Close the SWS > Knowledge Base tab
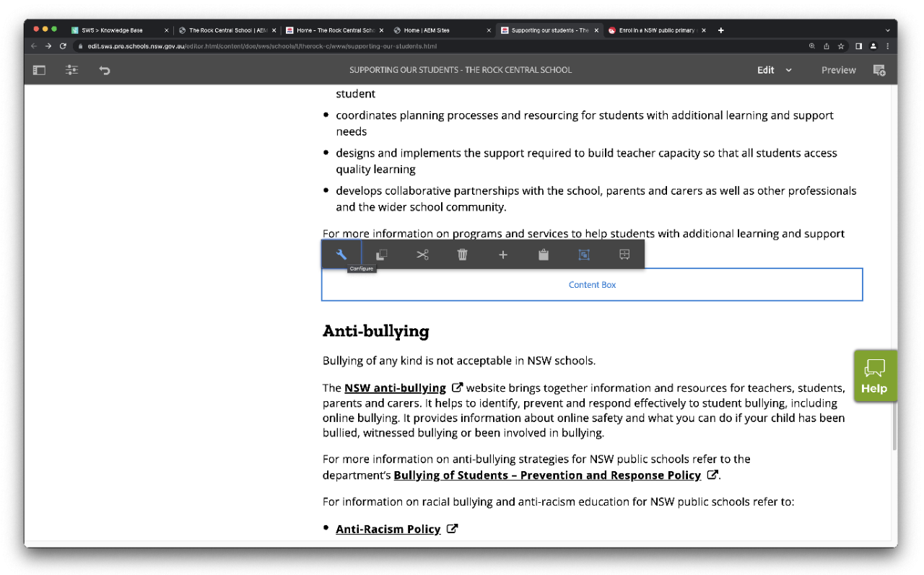Image resolution: width=924 pixels, height=575 pixels. click(166, 30)
